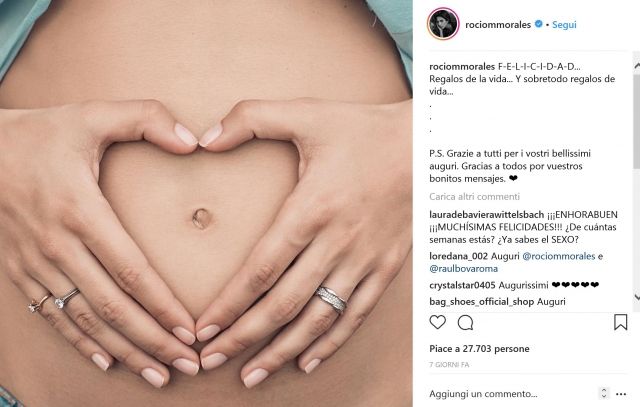
Task: Open comments via speech bubble icon
Action: [x=465, y=322]
